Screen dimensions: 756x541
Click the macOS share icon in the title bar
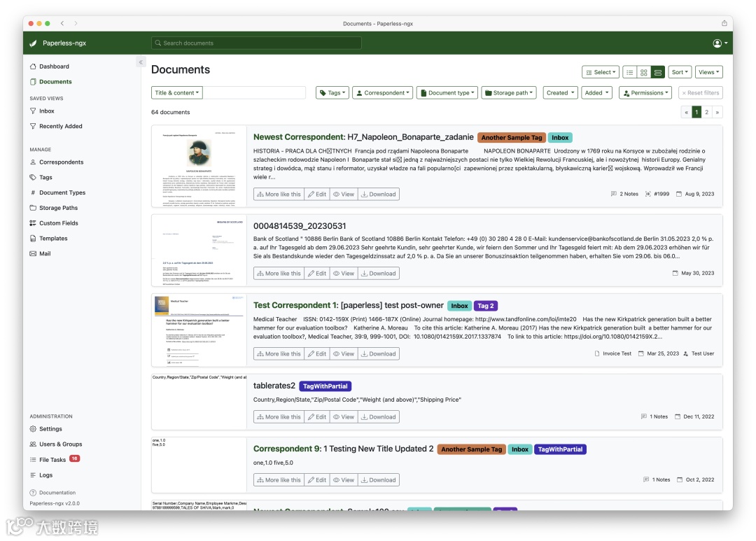tap(724, 23)
